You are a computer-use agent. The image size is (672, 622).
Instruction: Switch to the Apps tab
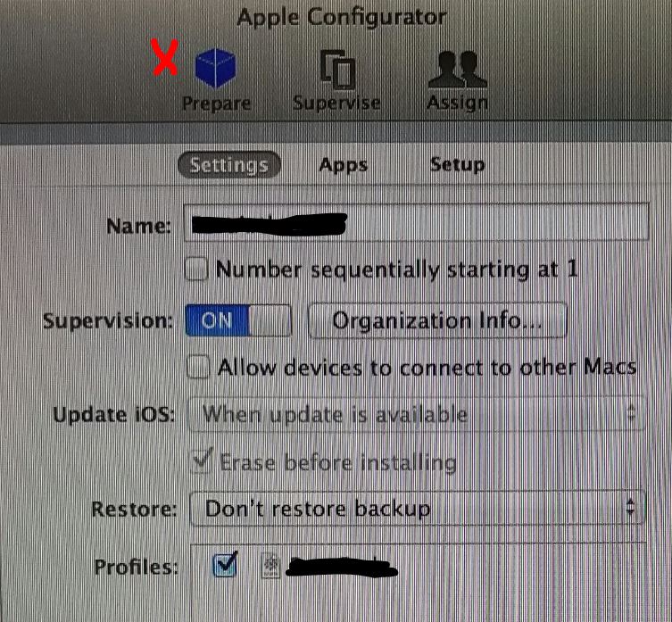(x=344, y=165)
